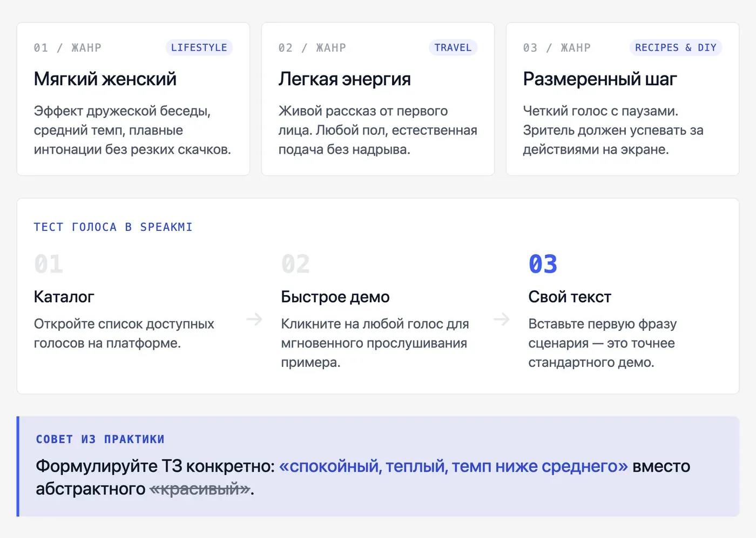The width and height of the screenshot is (756, 538).
Task: Click the "Быстрое демо" step title
Action: (335, 297)
